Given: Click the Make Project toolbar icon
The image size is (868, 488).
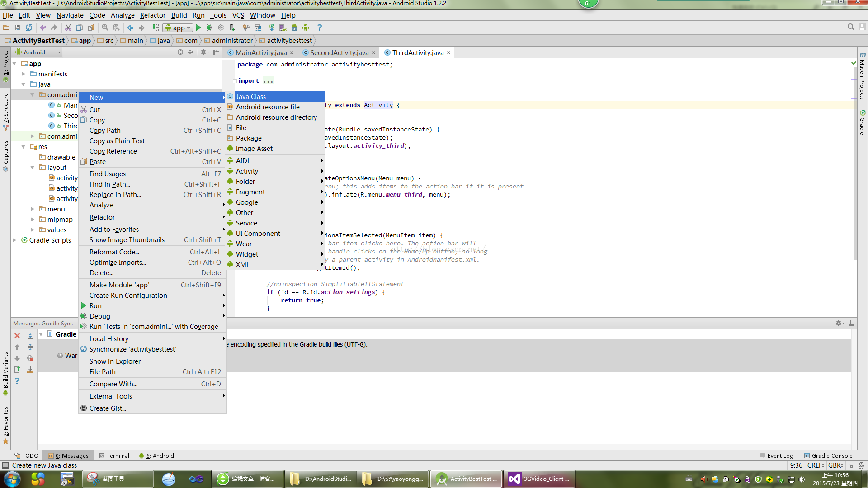Looking at the screenshot, I should 156,28.
